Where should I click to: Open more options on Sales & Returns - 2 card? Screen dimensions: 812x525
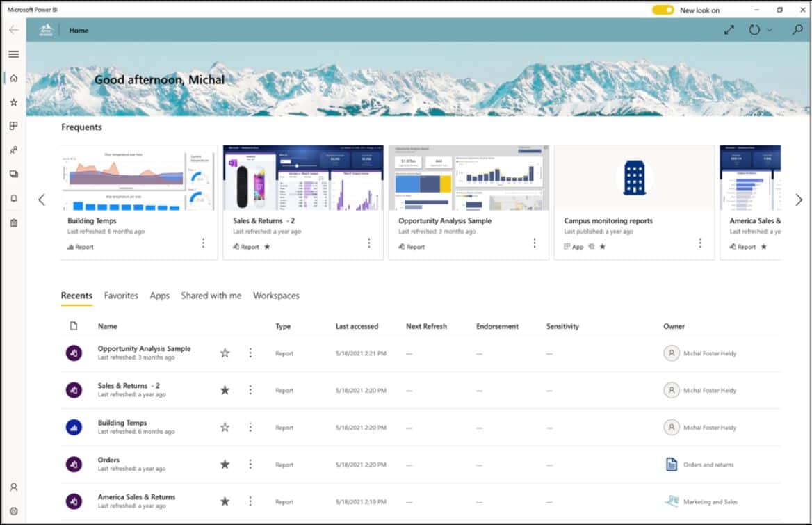368,242
